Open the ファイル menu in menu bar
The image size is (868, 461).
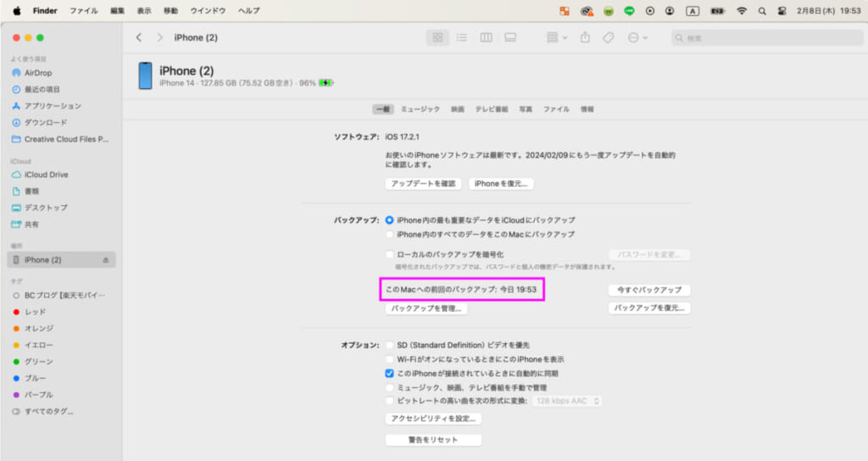tap(84, 10)
